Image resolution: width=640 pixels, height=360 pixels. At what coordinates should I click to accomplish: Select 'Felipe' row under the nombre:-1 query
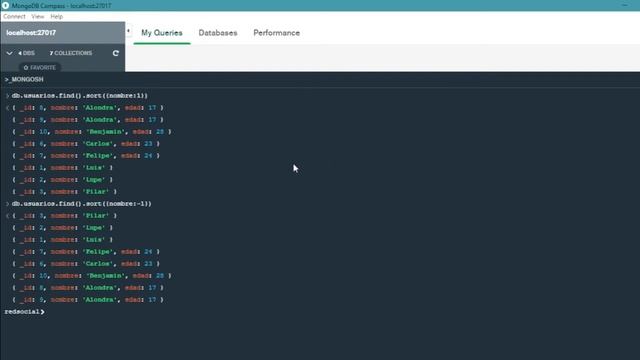pos(86,252)
